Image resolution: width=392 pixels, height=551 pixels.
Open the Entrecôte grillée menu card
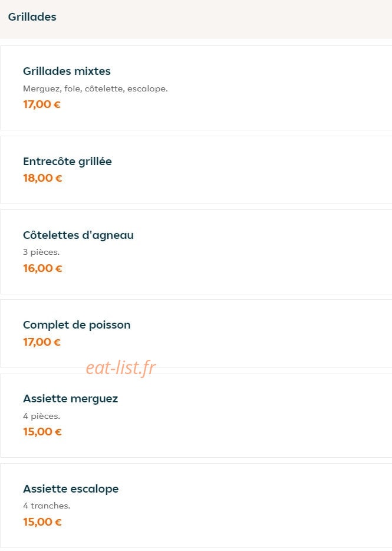tap(196, 170)
